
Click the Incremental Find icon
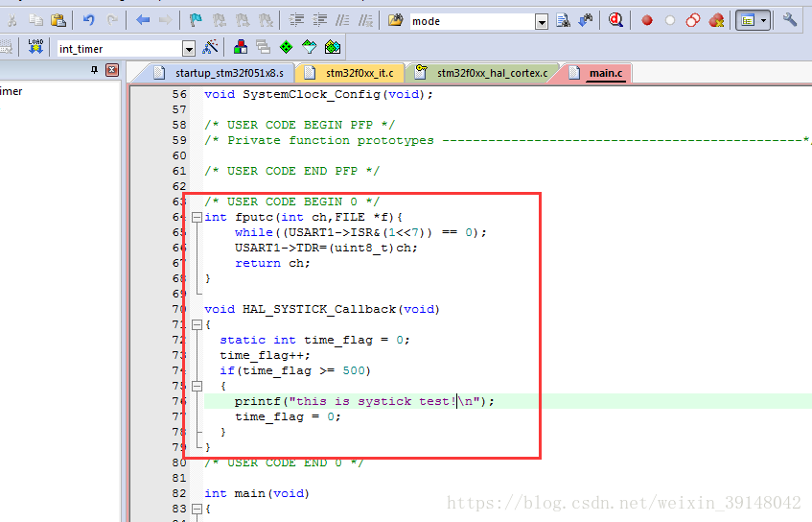(586, 21)
